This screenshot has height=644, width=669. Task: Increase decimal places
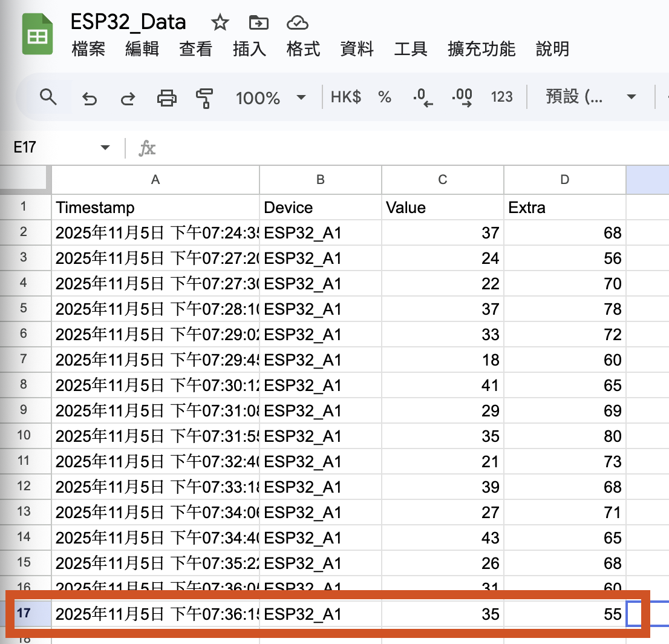click(x=462, y=97)
